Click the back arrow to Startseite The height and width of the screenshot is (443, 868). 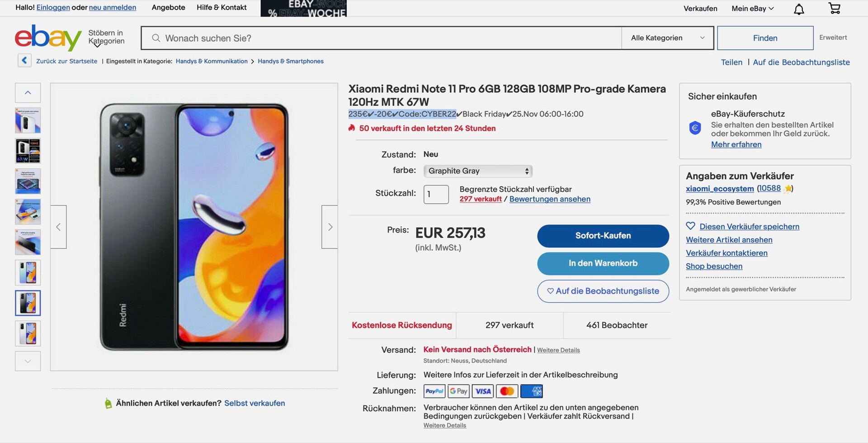(24, 61)
